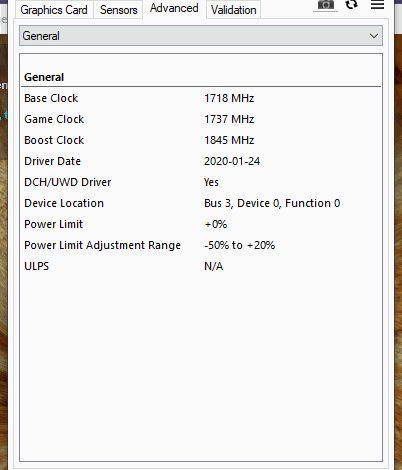Screen dimensions: 402x470
Task: Click Power Limit Adjustment Range entry
Action: pyautogui.click(x=201, y=245)
